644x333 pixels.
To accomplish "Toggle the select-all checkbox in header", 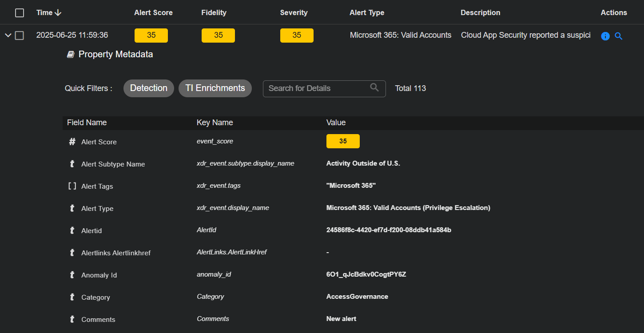I will [x=20, y=13].
